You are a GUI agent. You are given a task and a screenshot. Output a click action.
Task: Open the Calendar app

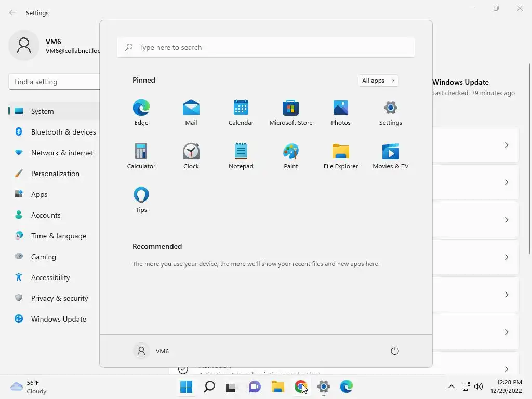[x=241, y=112]
